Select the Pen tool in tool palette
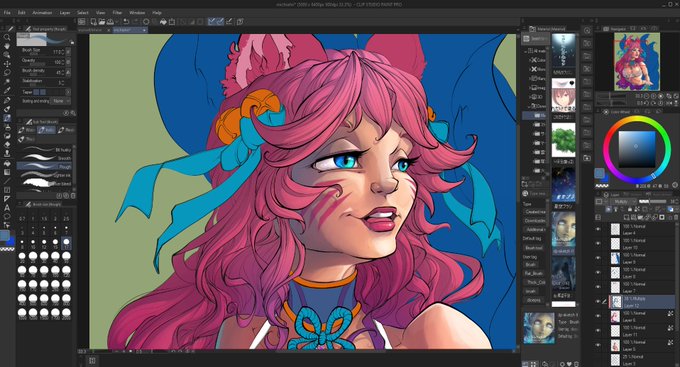The height and width of the screenshot is (367, 680). coord(7,100)
